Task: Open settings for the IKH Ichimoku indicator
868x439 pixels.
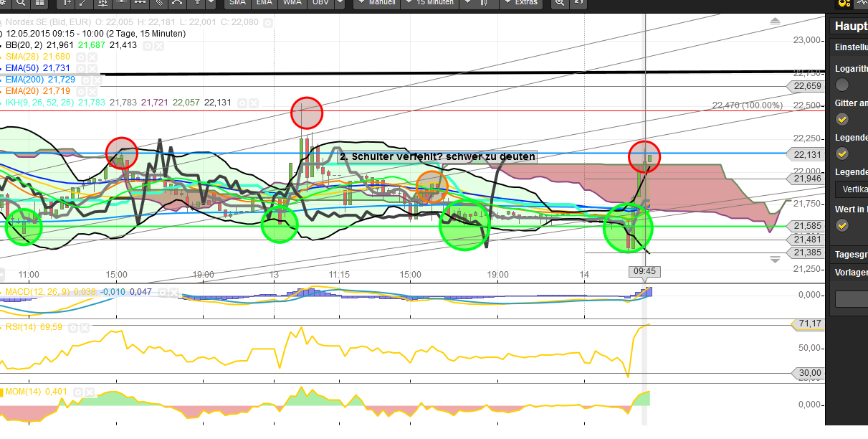Action: pyautogui.click(x=242, y=103)
